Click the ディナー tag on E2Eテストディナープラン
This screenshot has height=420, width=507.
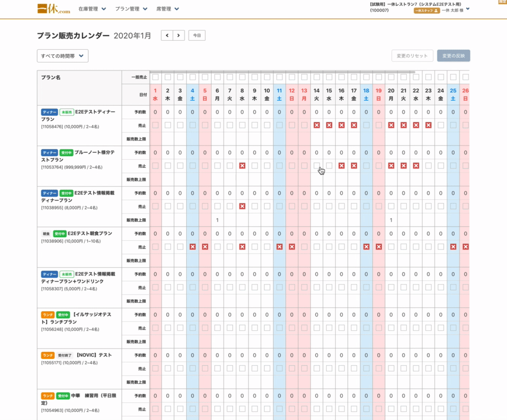pos(50,112)
